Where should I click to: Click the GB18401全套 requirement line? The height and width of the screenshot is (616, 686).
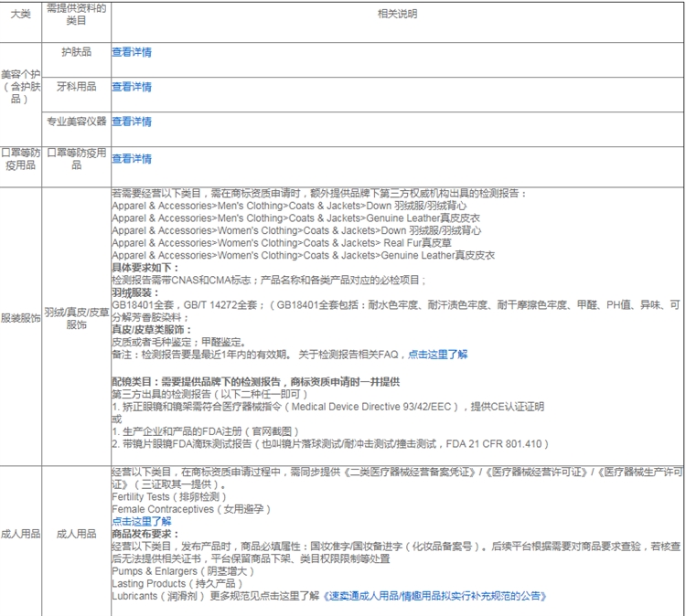(396, 311)
